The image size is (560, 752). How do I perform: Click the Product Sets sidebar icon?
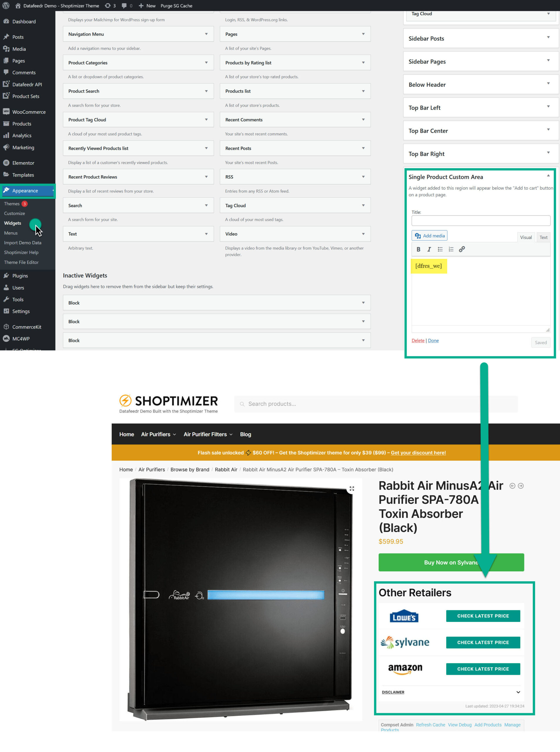tap(6, 96)
